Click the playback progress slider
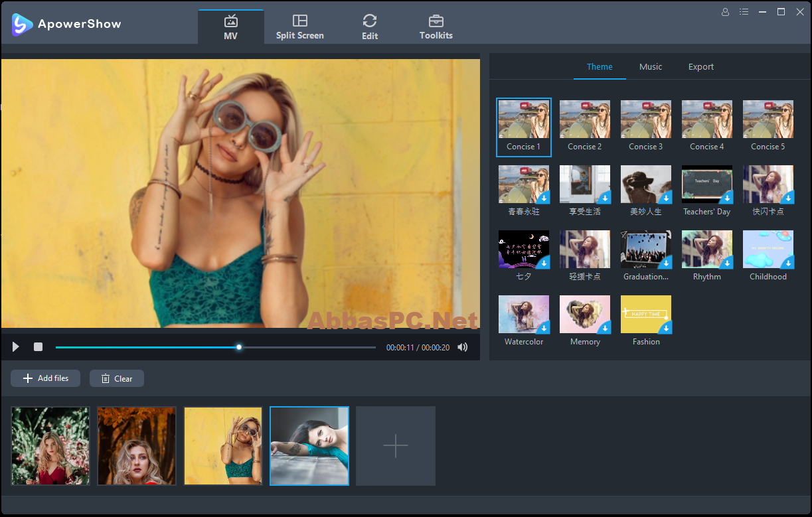Screen dimensions: 812x517 point(216,347)
